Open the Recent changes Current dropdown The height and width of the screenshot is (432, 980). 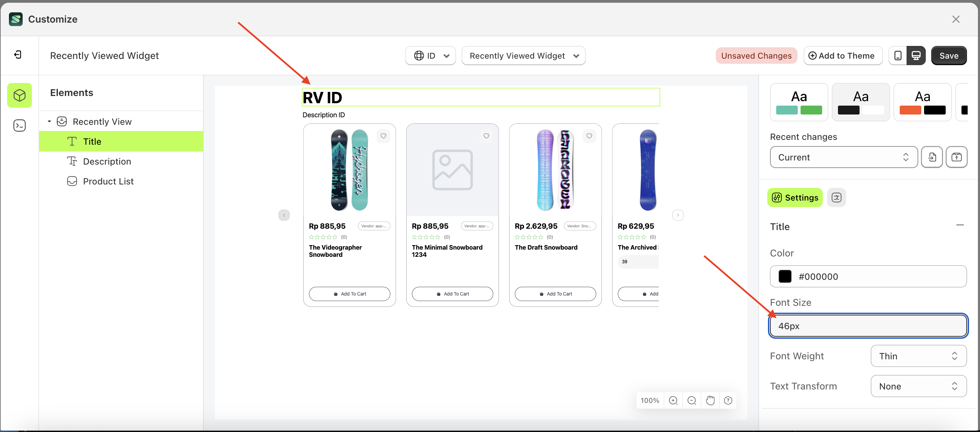843,157
